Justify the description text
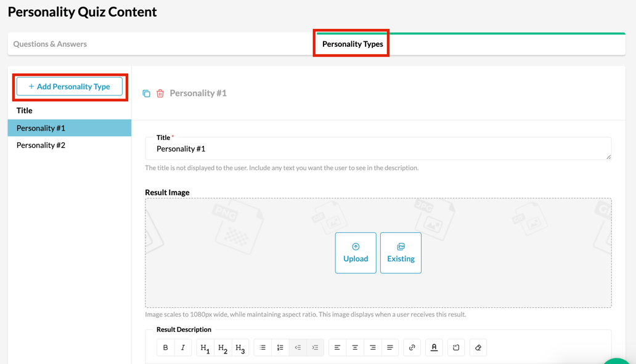636x364 pixels. (x=389, y=347)
